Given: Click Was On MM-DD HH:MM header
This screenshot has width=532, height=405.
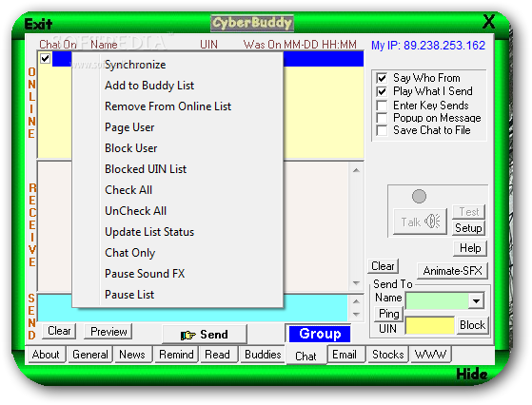Looking at the screenshot, I should pos(300,45).
